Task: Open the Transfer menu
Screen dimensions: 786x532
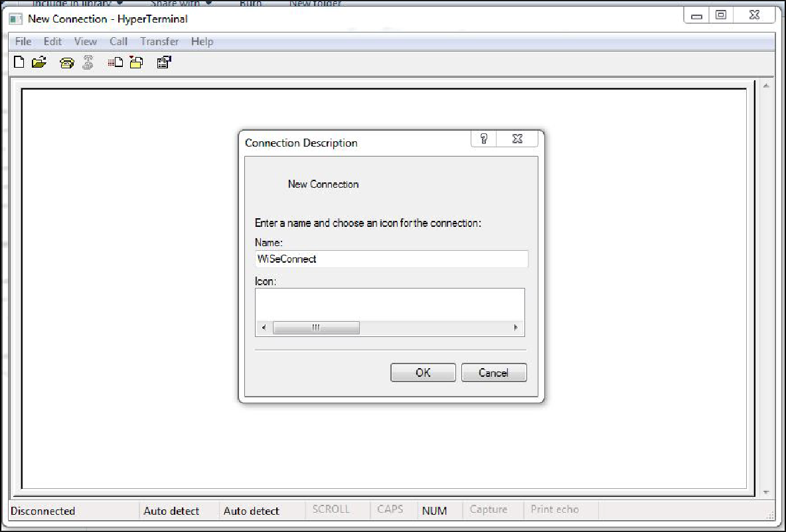Action: click(159, 41)
